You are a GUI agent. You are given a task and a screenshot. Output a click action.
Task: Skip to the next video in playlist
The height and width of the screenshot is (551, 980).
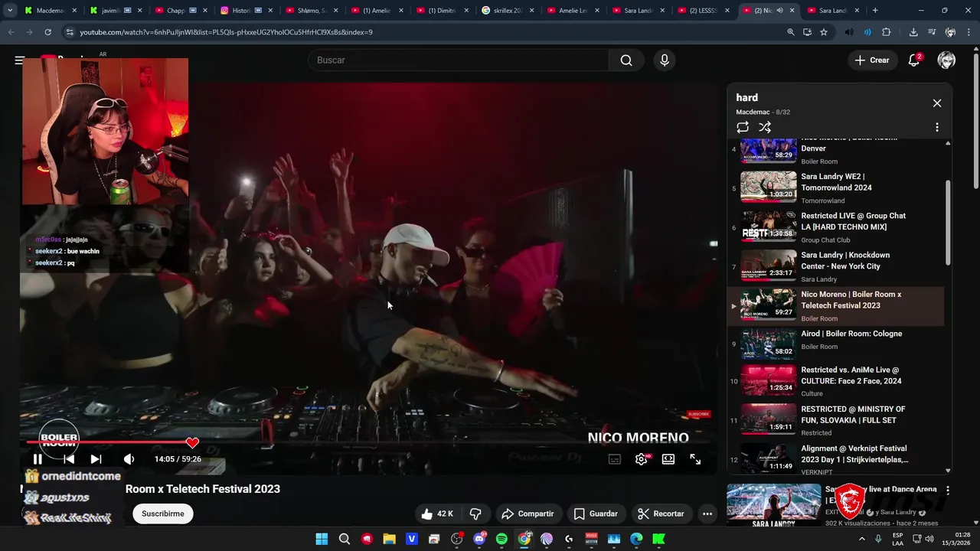coord(96,459)
